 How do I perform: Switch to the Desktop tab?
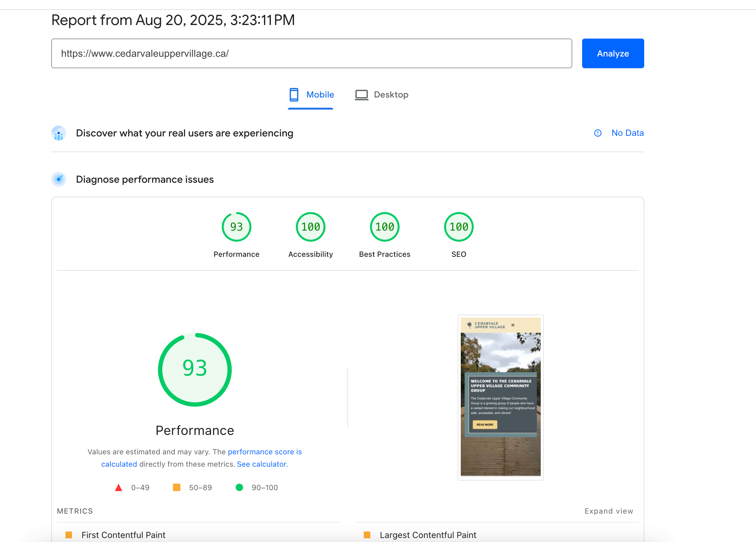pyautogui.click(x=381, y=95)
